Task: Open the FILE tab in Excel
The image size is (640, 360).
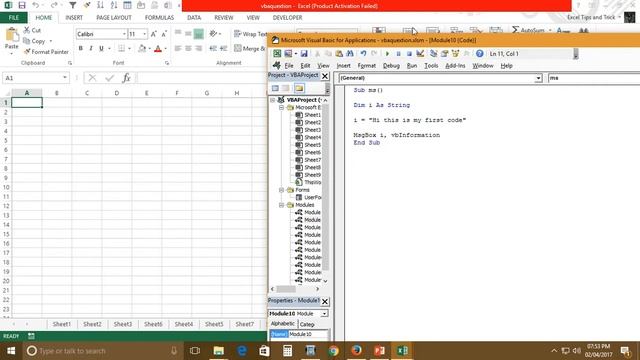Action: [13, 18]
